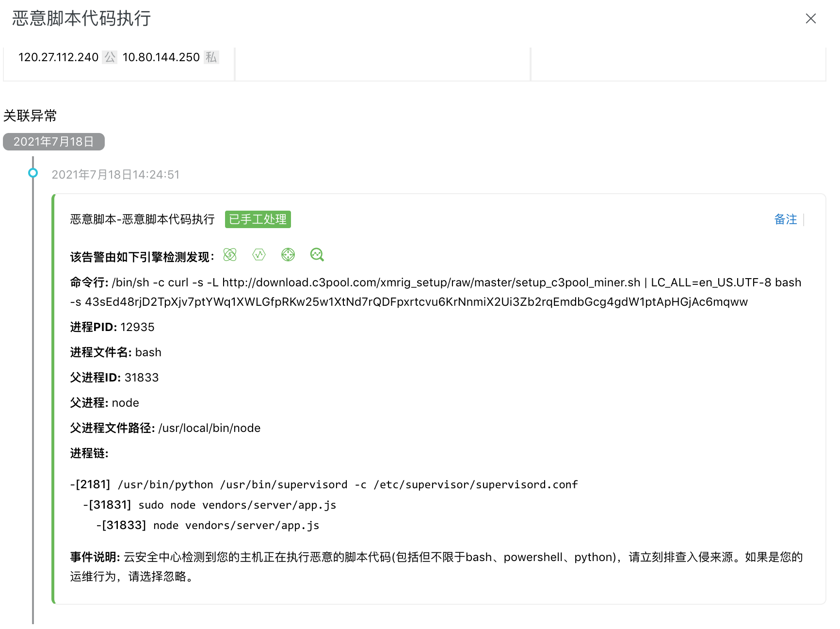Image resolution: width=840 pixels, height=629 pixels.
Task: Click the timestamp 2021年7月18日14:24:51
Action: (115, 175)
